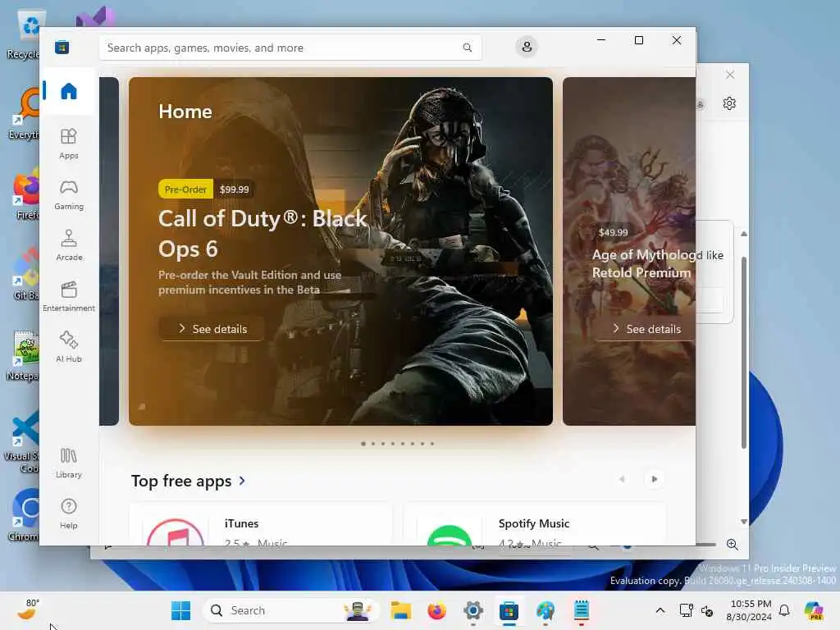Open the Library in the sidebar
The width and height of the screenshot is (840, 630).
click(69, 463)
